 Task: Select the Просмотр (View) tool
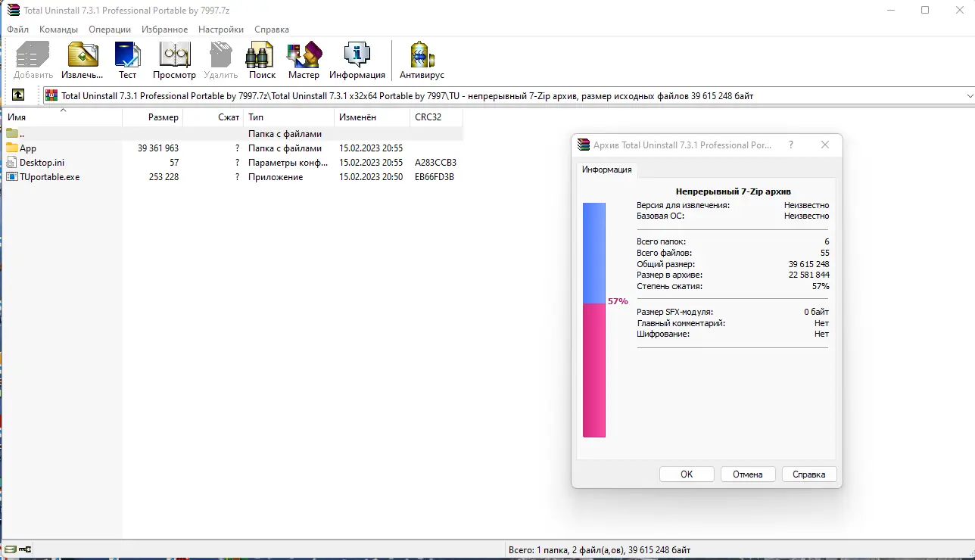(174, 61)
